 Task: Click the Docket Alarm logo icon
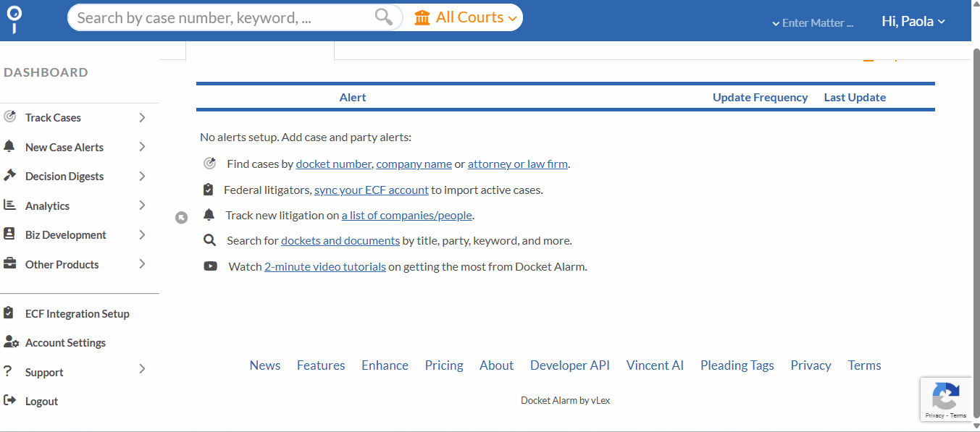tap(14, 20)
